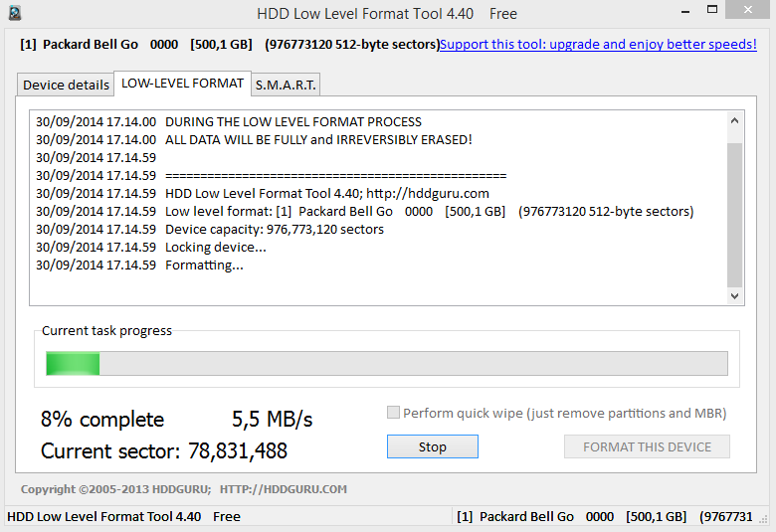
Task: Switch to the S.M.A.R.T. tab
Action: pos(286,85)
